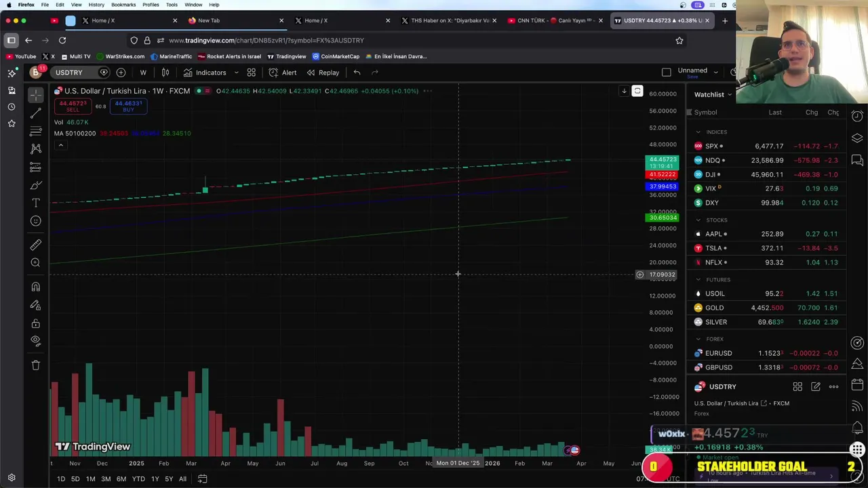Open the Firefox File menu

(45, 5)
